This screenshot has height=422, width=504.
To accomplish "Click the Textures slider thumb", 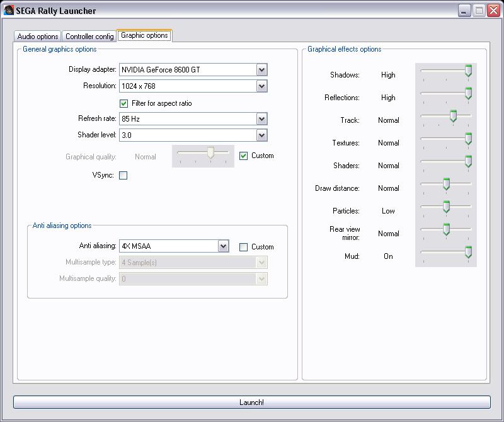I will pos(468,139).
